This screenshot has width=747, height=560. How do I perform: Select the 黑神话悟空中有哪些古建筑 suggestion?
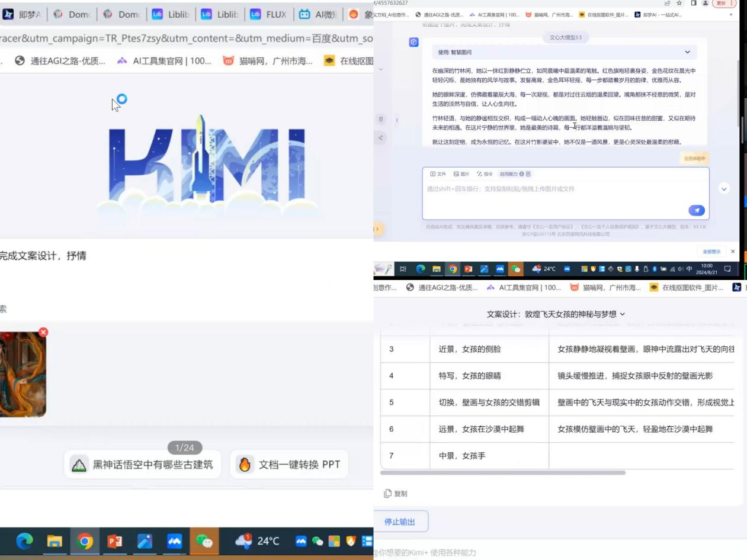coord(142,465)
